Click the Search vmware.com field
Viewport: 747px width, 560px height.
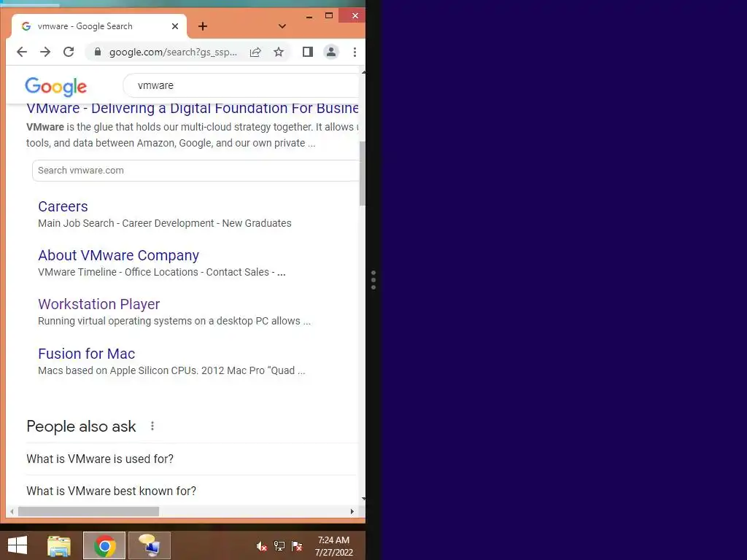pyautogui.click(x=196, y=171)
